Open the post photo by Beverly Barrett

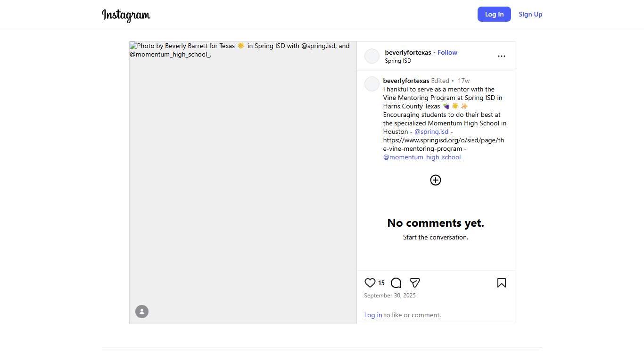(243, 182)
